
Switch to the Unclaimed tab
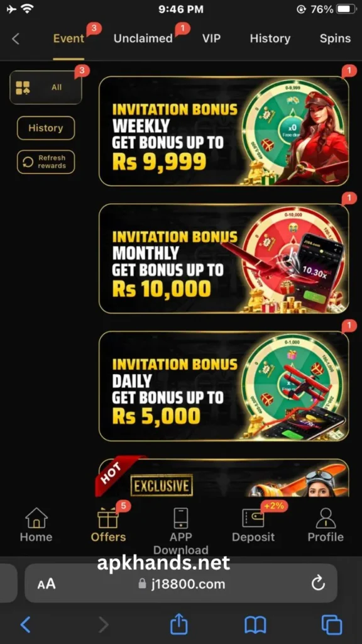click(143, 38)
